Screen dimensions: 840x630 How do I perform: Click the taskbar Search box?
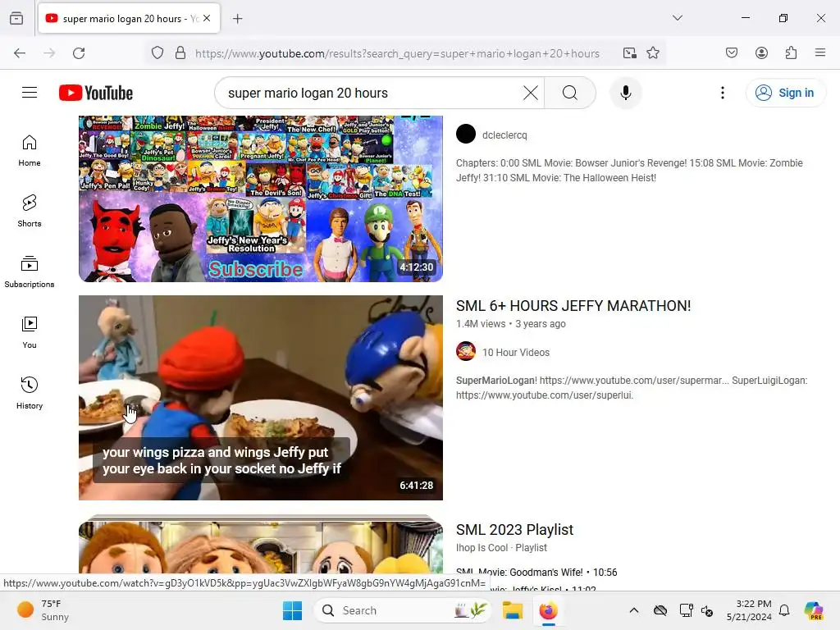(402, 610)
